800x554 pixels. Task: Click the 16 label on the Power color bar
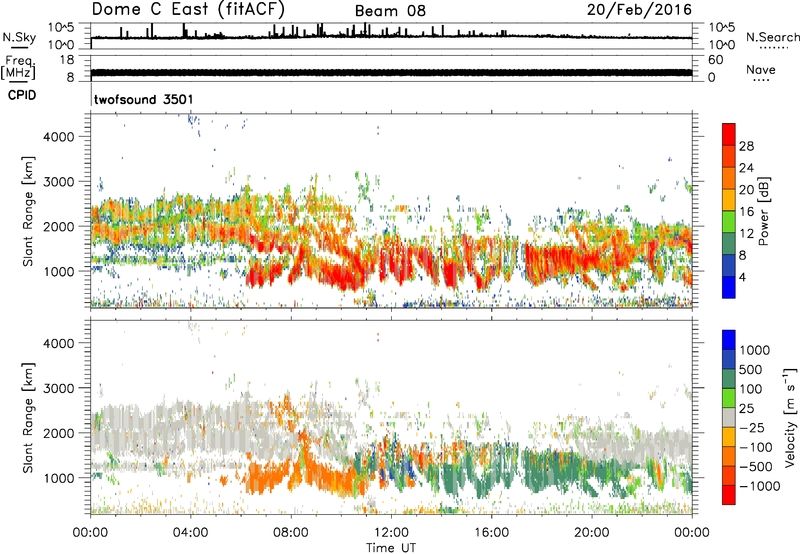pos(746,212)
